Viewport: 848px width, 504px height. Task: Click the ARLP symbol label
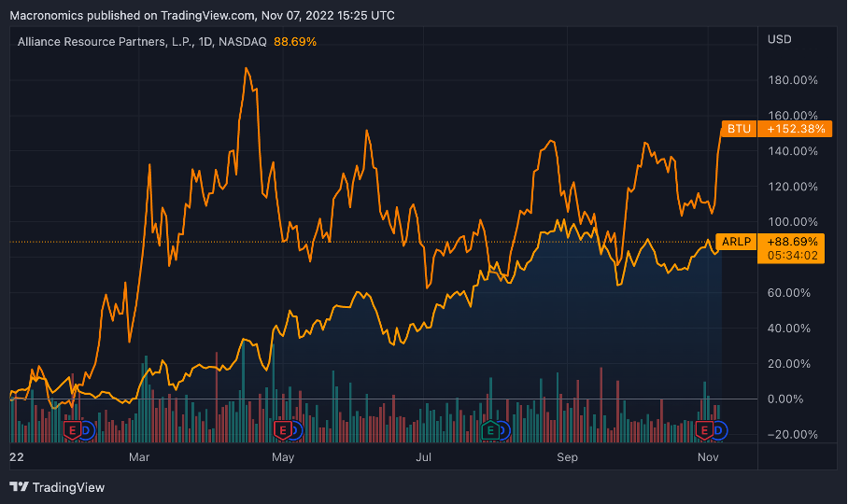coord(736,242)
